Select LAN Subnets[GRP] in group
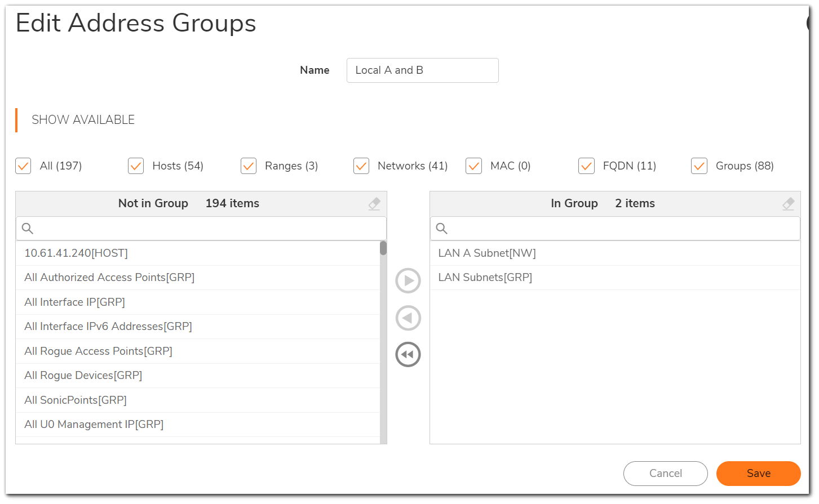The image size is (819, 504). click(615, 278)
